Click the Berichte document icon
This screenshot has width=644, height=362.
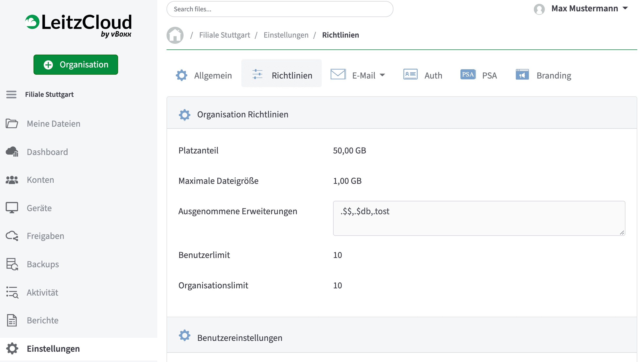pos(12,320)
